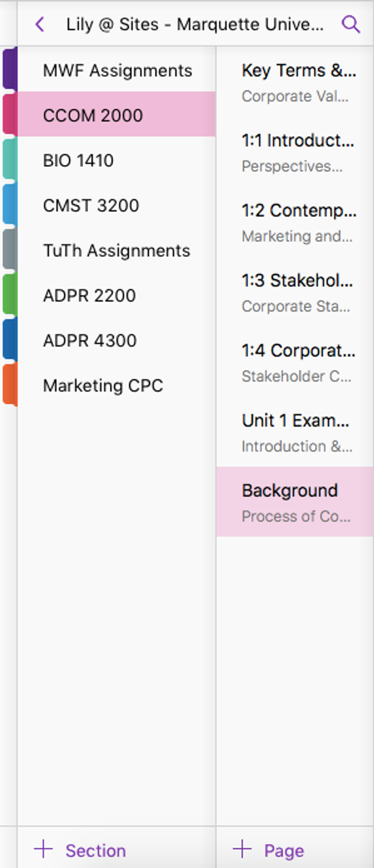Image resolution: width=374 pixels, height=868 pixels.
Task: Click the gray TuTh Assignments color tab
Action: (x=10, y=249)
